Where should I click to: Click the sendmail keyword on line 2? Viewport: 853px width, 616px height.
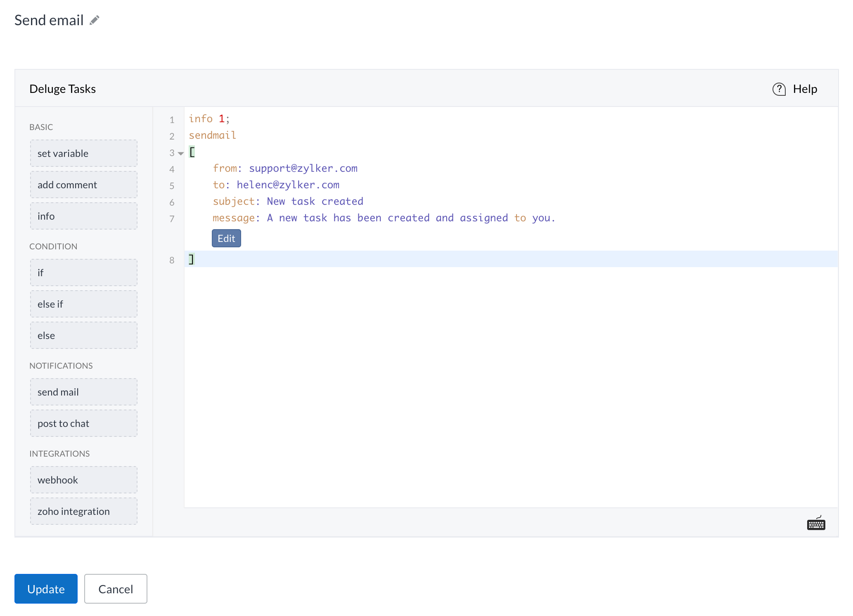point(212,135)
